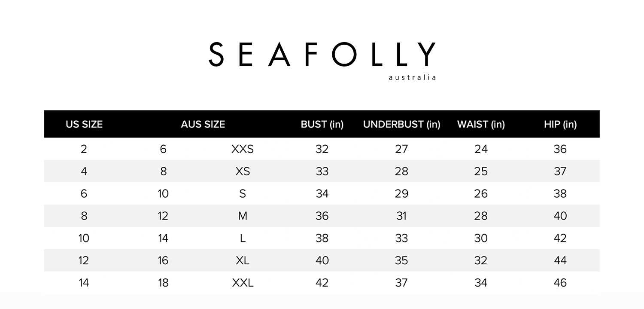
Task: Click the SEAFOLLY logo text
Action: (x=322, y=55)
